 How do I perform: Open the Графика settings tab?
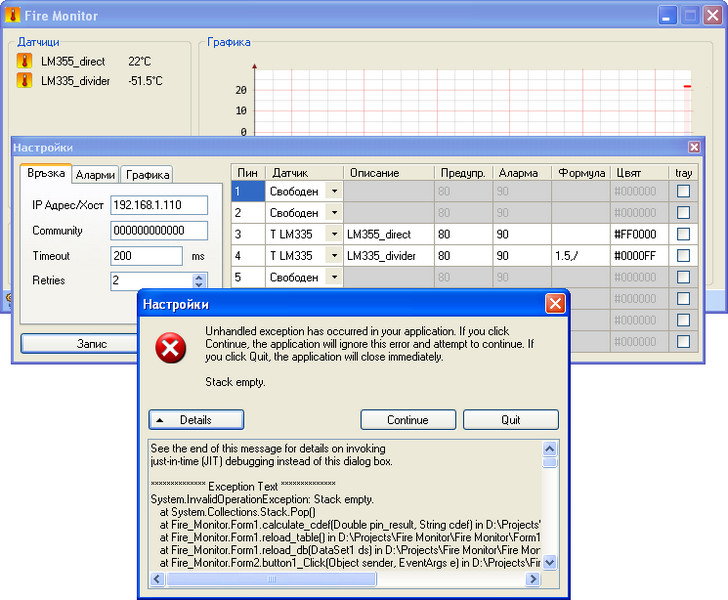(147, 174)
